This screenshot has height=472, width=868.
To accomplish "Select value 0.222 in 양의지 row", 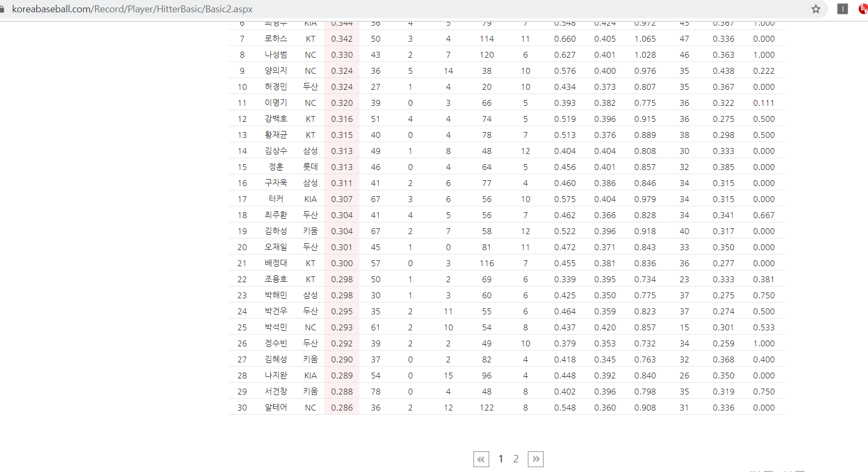I will click(x=764, y=71).
